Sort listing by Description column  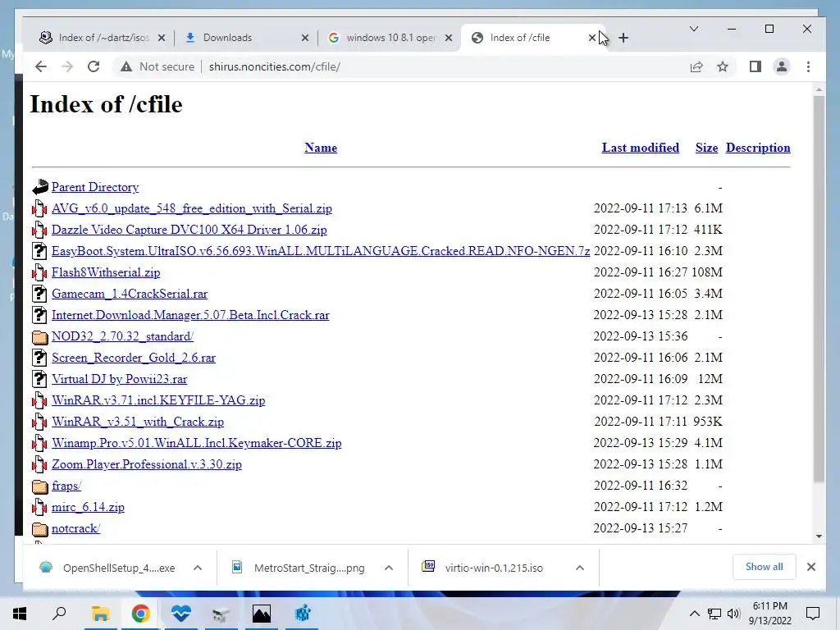tap(758, 148)
